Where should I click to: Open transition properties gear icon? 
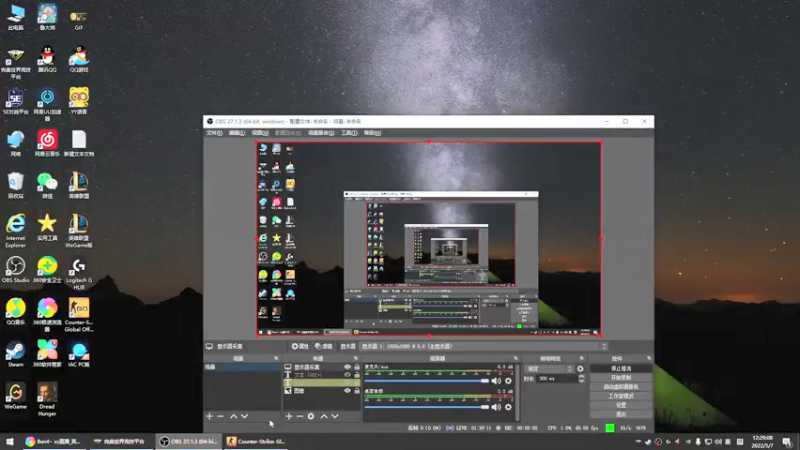580,368
